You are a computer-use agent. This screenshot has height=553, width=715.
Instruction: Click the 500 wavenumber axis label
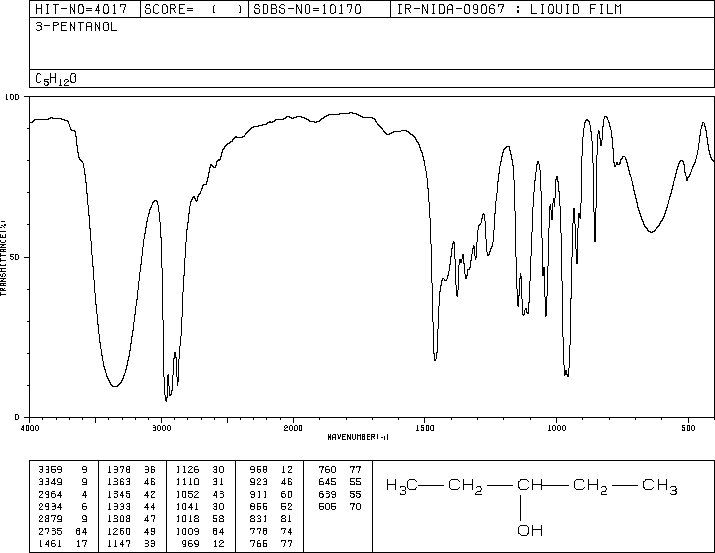point(688,428)
